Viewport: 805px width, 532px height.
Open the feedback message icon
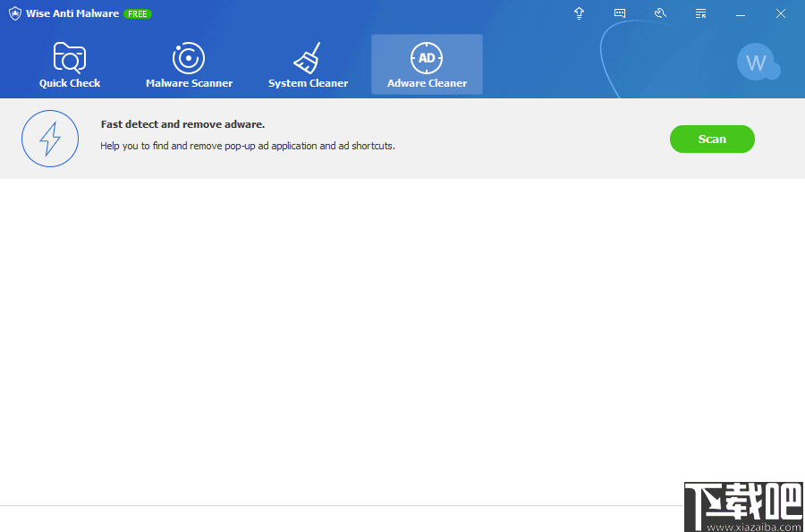tap(620, 13)
